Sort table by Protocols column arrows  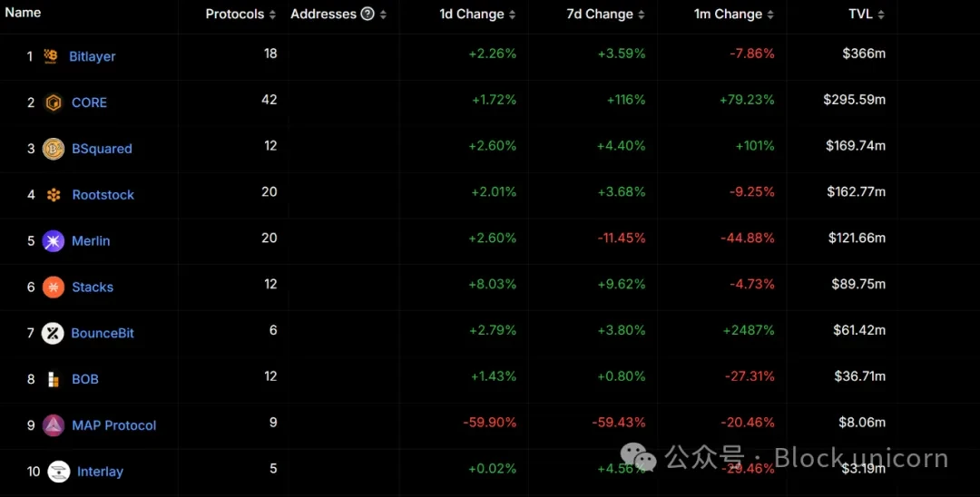coord(272,15)
